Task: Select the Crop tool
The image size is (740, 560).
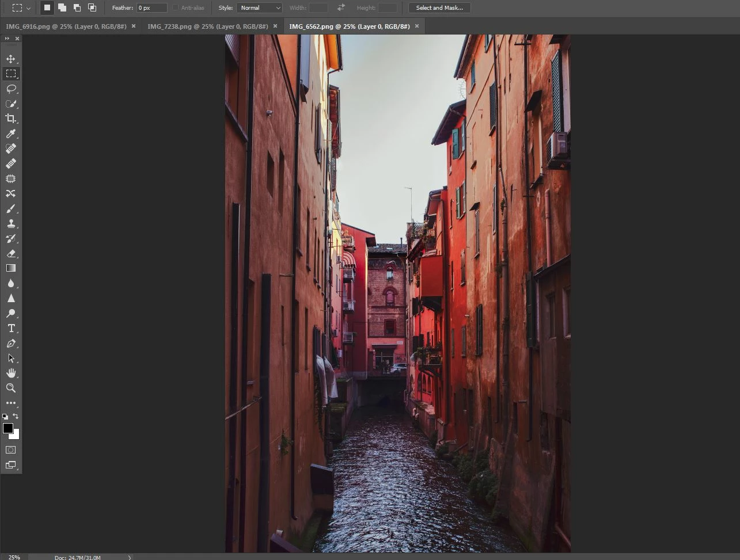Action: pyautogui.click(x=11, y=119)
